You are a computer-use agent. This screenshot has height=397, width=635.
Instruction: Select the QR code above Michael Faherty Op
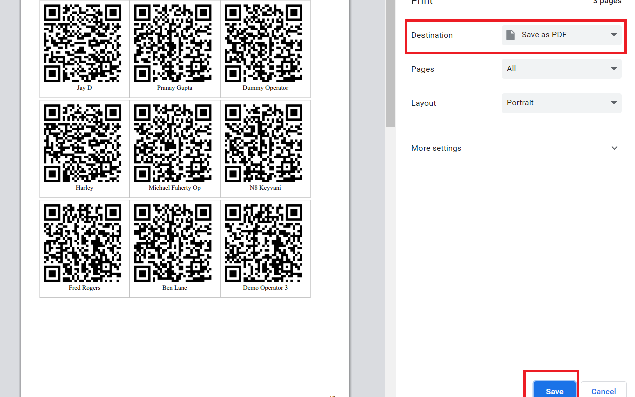[x=173, y=143]
